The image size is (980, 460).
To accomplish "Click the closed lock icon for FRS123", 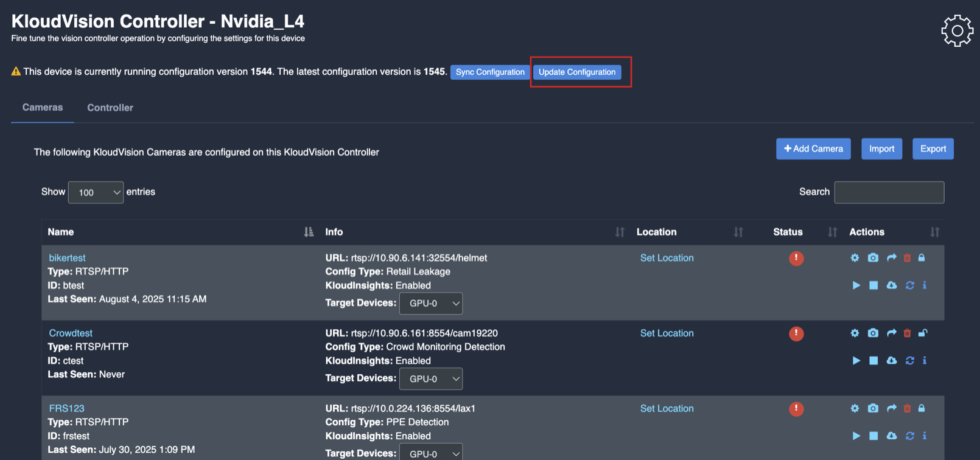I will pyautogui.click(x=922, y=409).
